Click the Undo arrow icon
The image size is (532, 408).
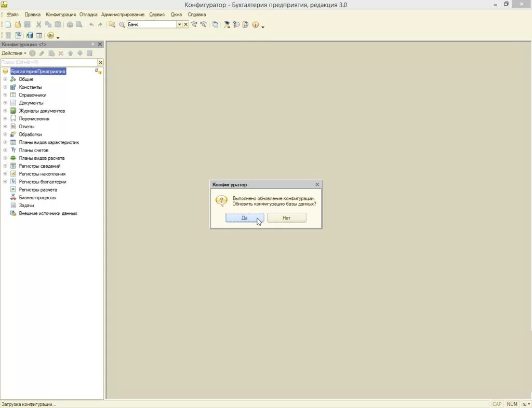pos(91,24)
